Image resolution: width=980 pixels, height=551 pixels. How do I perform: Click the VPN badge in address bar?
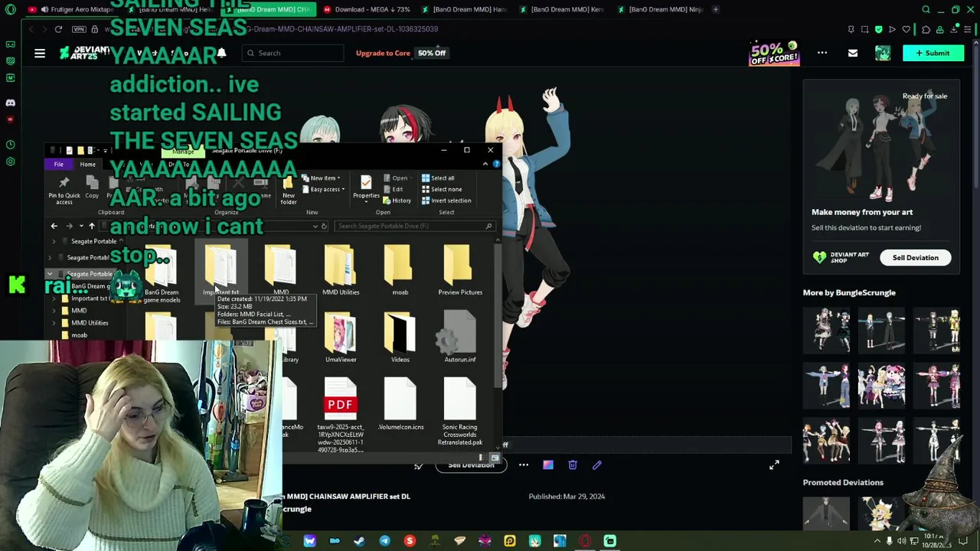pos(80,29)
